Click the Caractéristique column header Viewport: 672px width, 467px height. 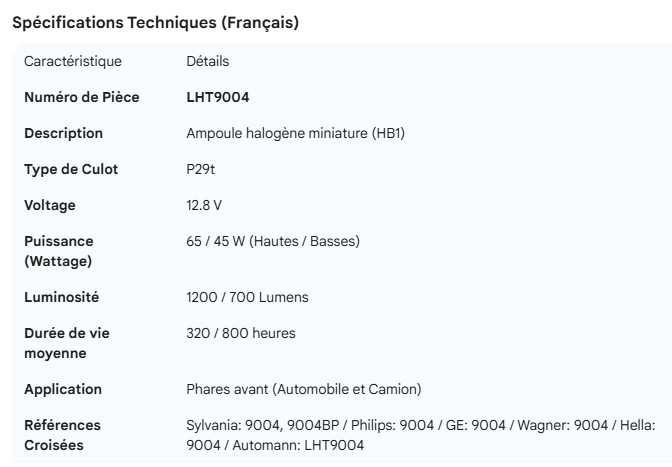[x=73, y=61]
